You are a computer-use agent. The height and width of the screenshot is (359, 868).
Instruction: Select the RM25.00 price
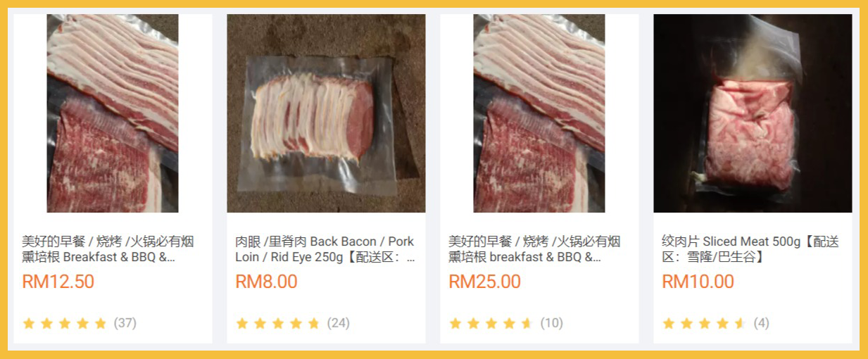484,282
